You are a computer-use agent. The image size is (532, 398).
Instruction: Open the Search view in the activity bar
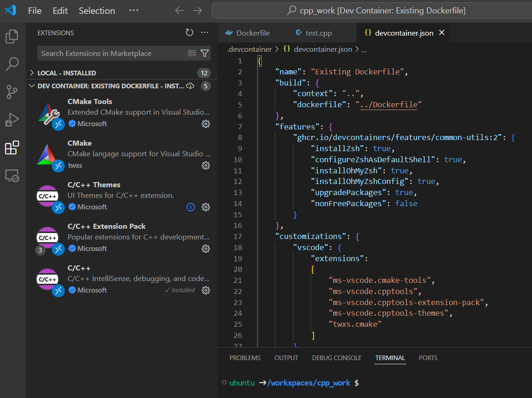tap(12, 64)
